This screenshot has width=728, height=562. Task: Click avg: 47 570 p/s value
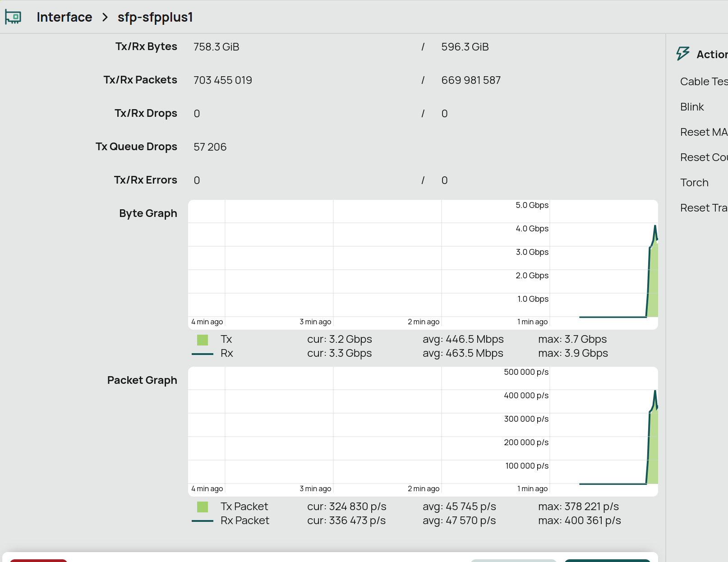(459, 521)
